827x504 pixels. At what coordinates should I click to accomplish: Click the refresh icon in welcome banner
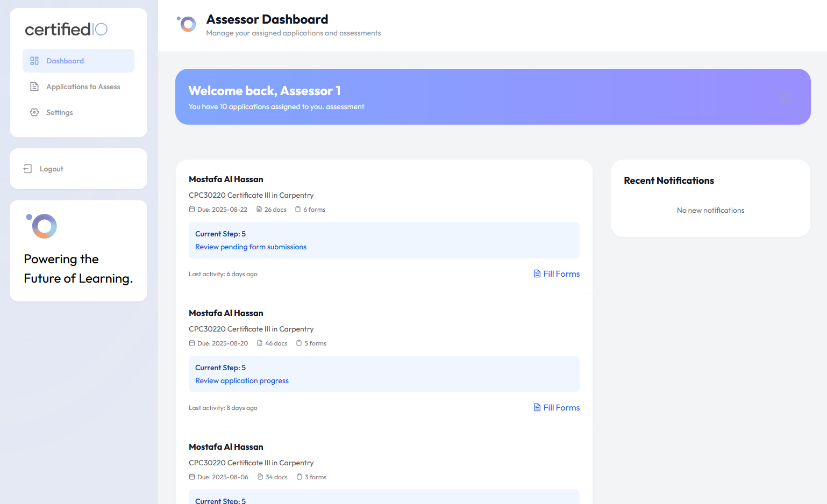point(786,97)
